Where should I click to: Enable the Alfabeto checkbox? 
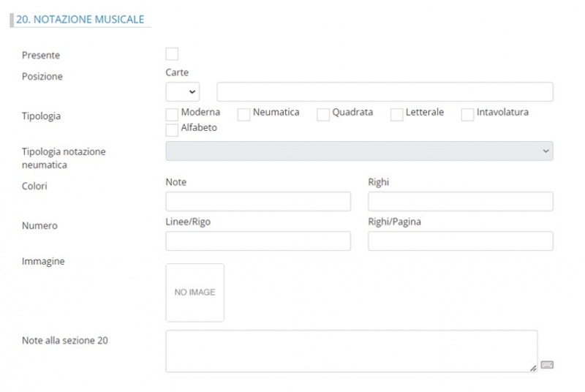172,129
